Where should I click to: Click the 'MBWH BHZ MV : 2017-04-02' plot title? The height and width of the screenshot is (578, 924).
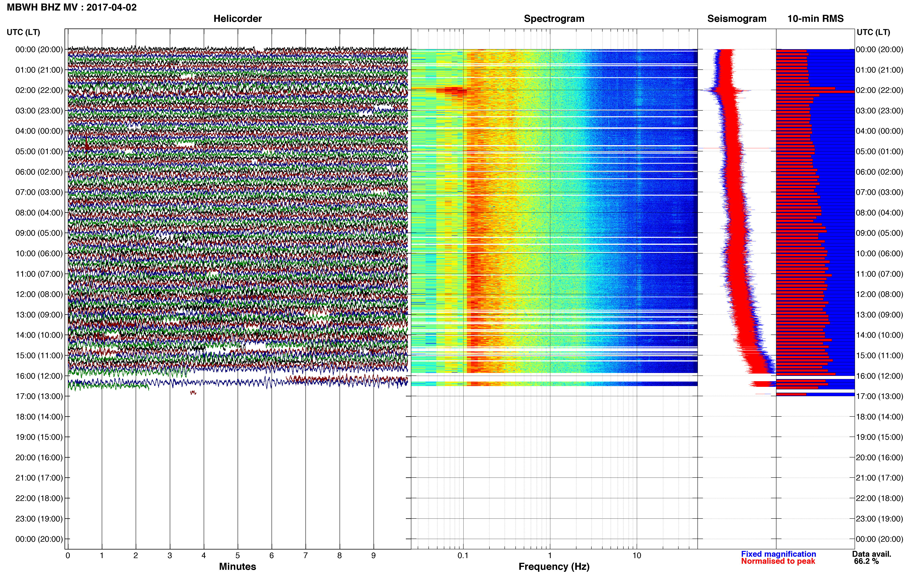(x=71, y=7)
